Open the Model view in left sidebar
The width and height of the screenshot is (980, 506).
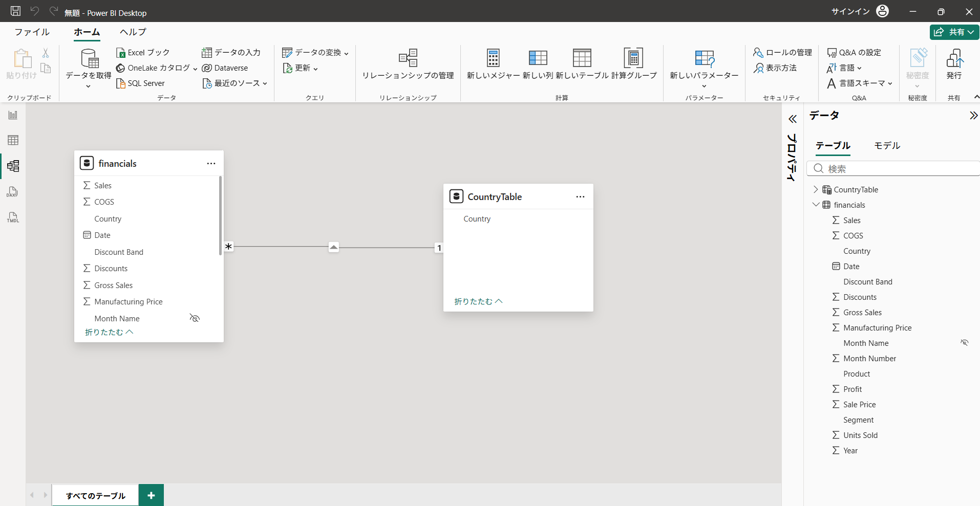pyautogui.click(x=13, y=166)
